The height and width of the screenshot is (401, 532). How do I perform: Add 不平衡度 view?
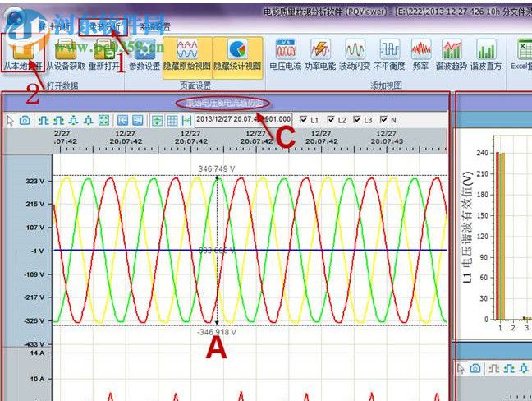pyautogui.click(x=389, y=54)
